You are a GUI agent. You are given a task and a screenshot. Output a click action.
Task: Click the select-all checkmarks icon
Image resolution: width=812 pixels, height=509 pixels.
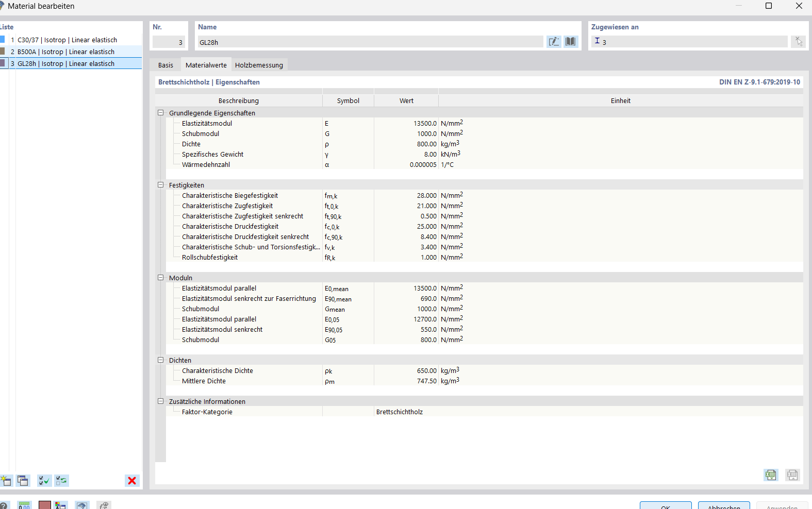click(x=44, y=481)
